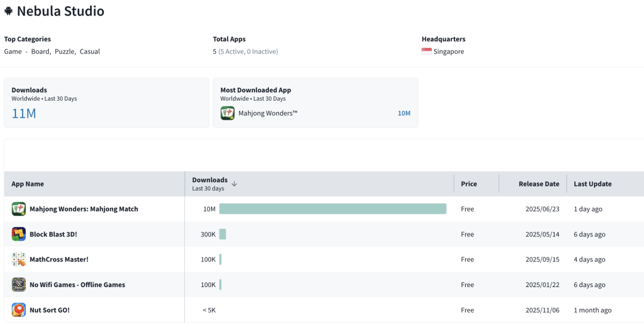Screen dimensions: 644x324
Task: Click the Mahjong Wonders: Mahjong Match app icon
Action: pyautogui.click(x=18, y=209)
